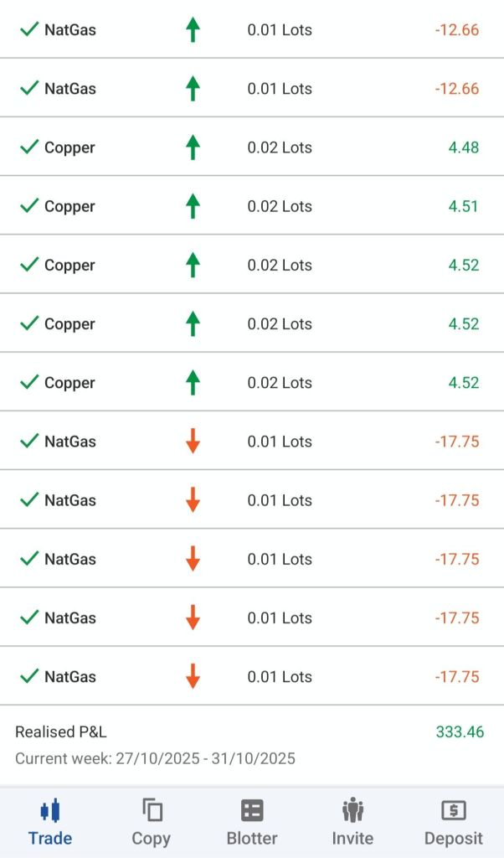Tap the Invite people icon
Image resolution: width=504 pixels, height=858 pixels.
[352, 810]
